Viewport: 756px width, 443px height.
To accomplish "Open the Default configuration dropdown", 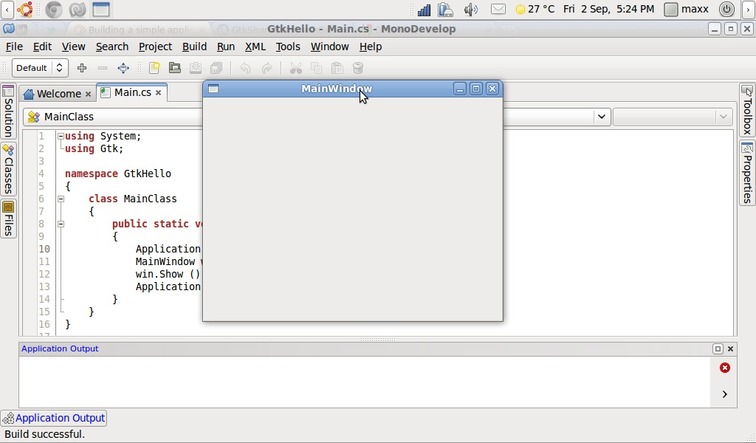I will tap(40, 68).
